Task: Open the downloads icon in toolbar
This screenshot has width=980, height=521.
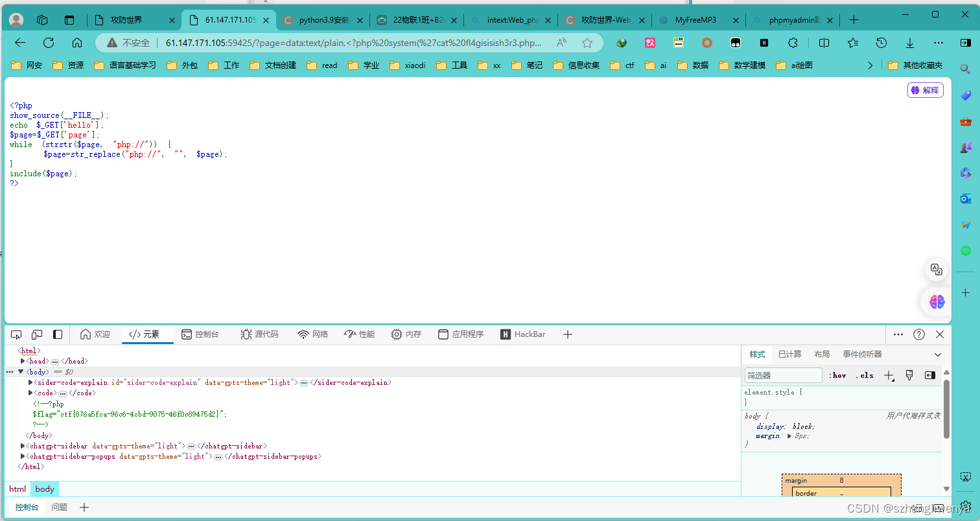Action: [909, 43]
